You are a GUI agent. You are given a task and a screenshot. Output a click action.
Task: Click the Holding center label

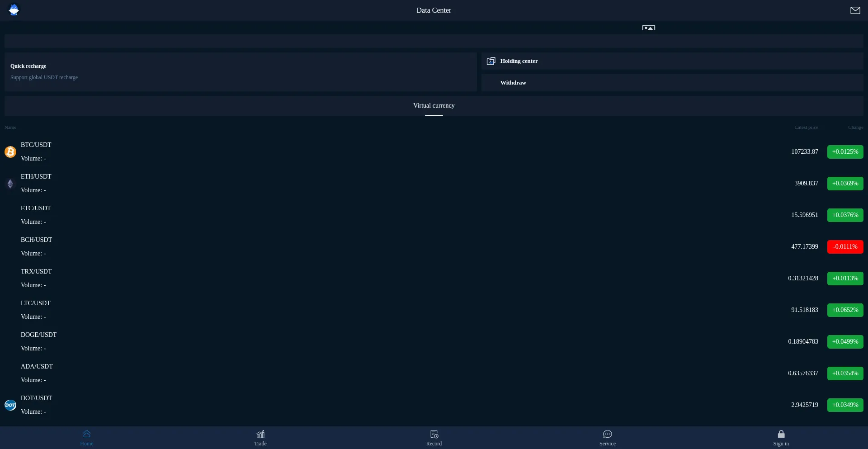tap(519, 61)
